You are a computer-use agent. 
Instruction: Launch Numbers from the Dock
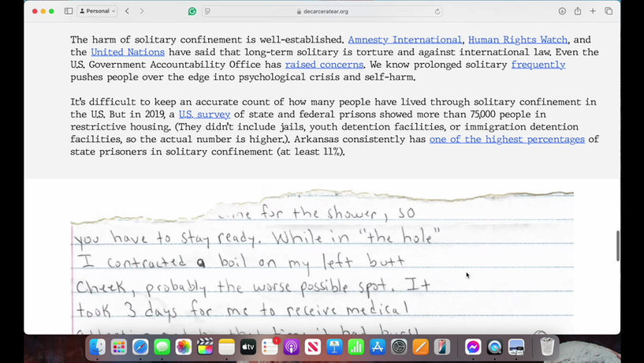click(356, 347)
